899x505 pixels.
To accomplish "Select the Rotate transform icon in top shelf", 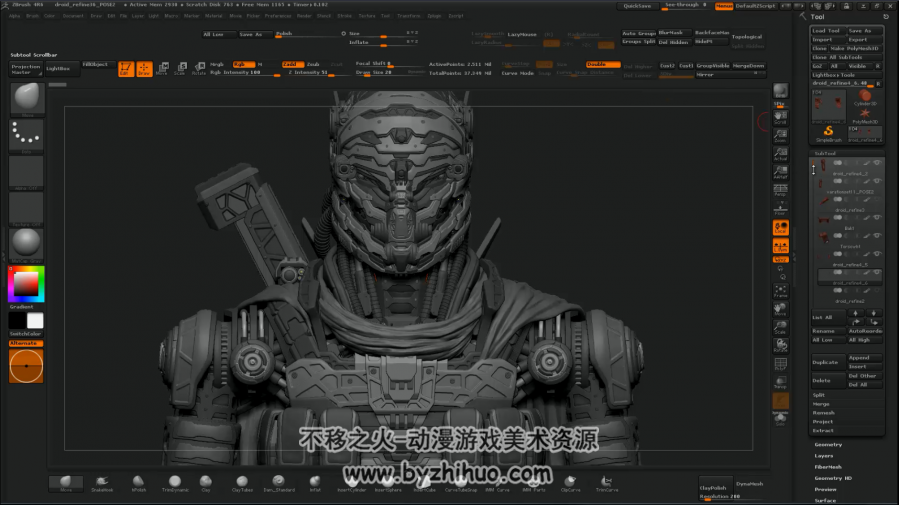I will [x=199, y=69].
